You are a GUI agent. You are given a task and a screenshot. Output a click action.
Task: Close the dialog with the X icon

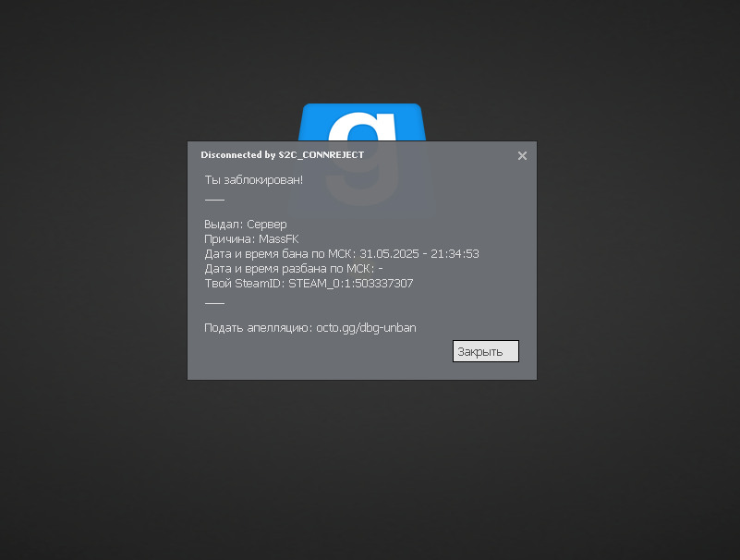point(522,156)
